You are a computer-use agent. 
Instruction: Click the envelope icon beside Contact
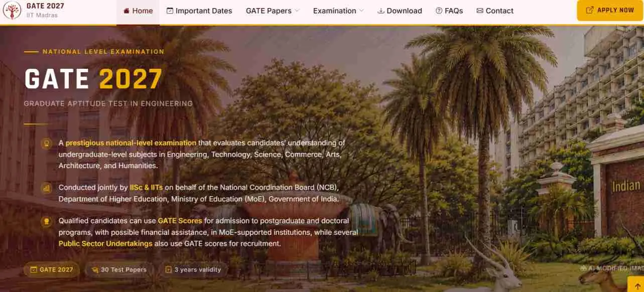480,11
